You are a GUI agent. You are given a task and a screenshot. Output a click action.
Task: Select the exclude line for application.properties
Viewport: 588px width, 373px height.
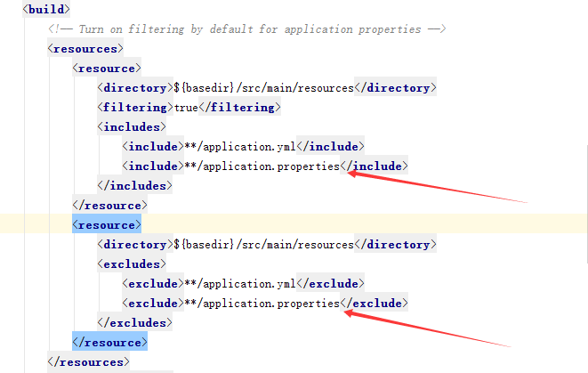pos(264,303)
